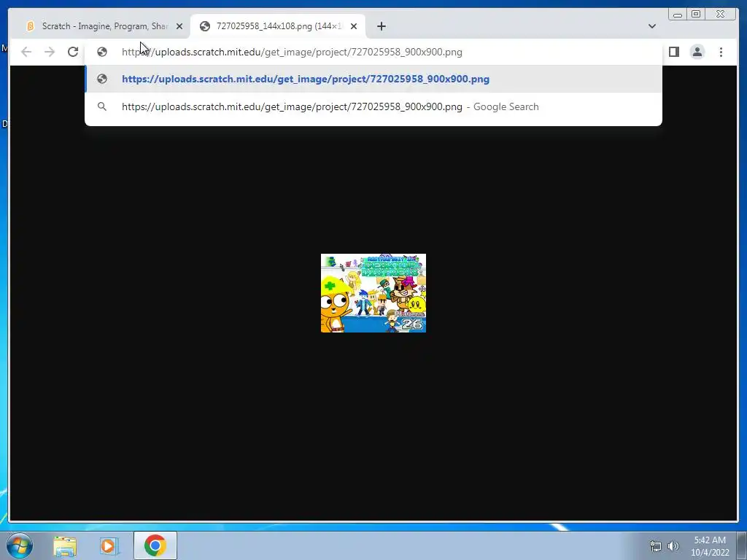Open the Chrome three-dot menu
747x560 pixels.
coord(721,52)
